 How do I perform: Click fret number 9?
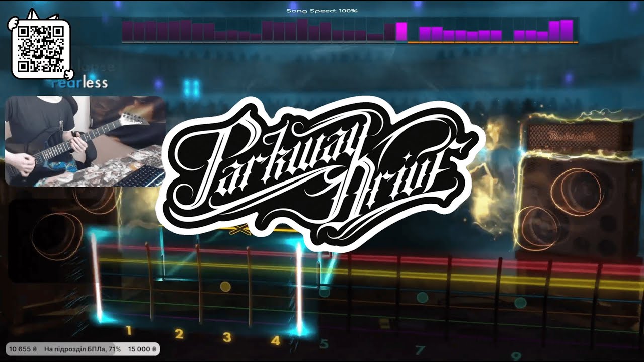(517, 356)
